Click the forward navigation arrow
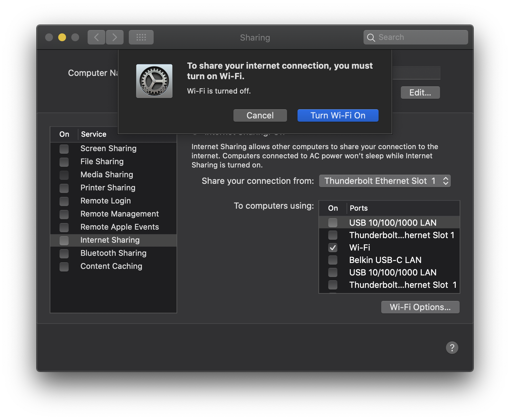Viewport: 510px width, 420px height. 115,37
